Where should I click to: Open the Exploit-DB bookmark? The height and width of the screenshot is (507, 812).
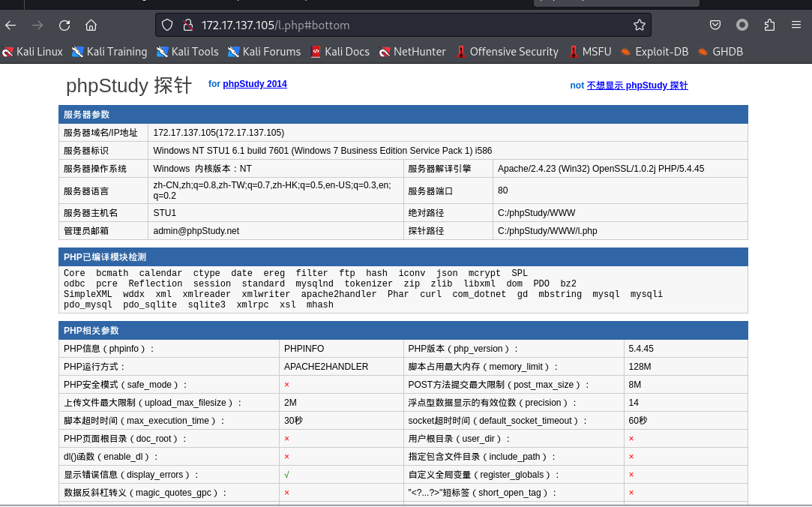click(x=655, y=52)
